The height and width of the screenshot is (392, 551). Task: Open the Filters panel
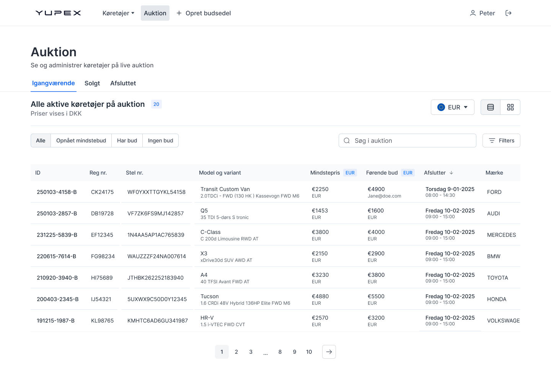tap(501, 140)
